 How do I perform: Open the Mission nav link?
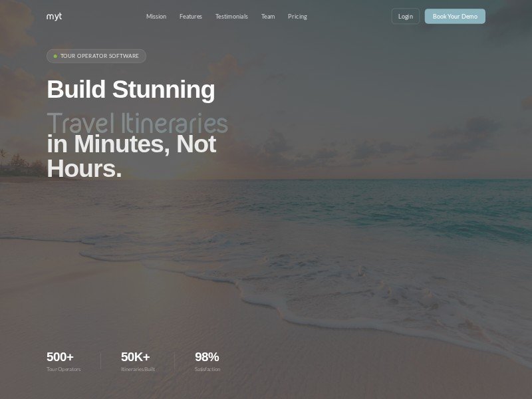[156, 16]
